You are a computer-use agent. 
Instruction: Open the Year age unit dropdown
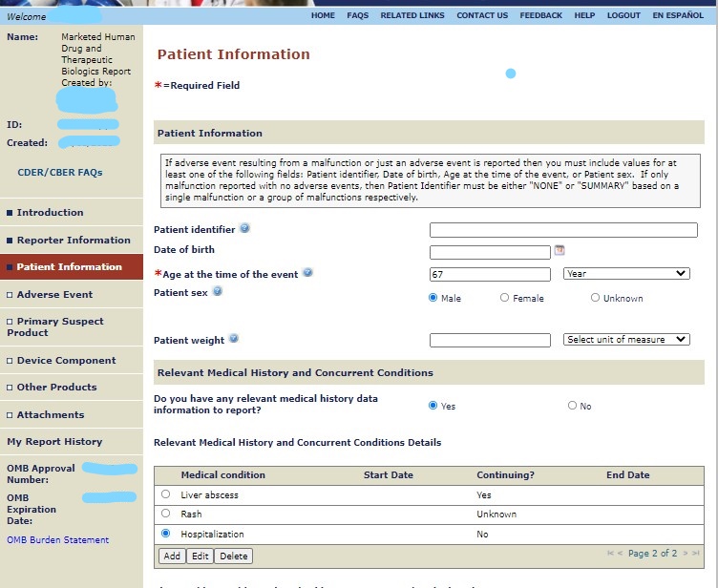pyautogui.click(x=625, y=274)
